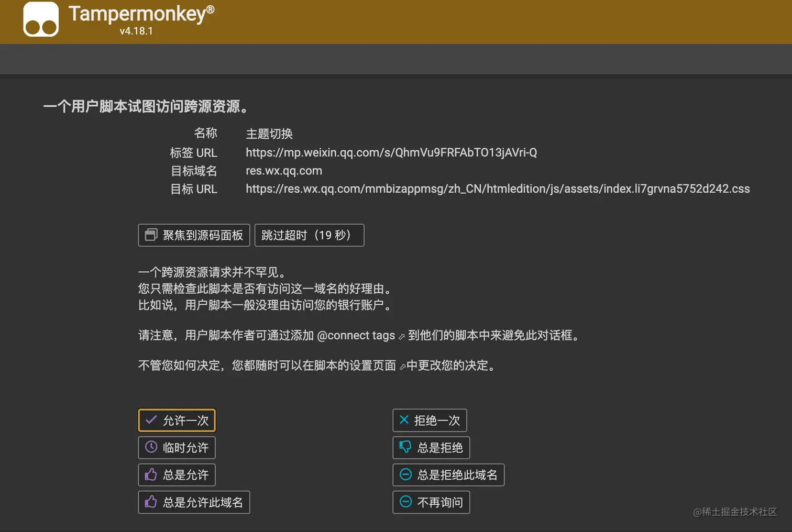Screen dimensions: 792x532
Task: Click the 总是拒绝此域名 button
Action: point(448,475)
